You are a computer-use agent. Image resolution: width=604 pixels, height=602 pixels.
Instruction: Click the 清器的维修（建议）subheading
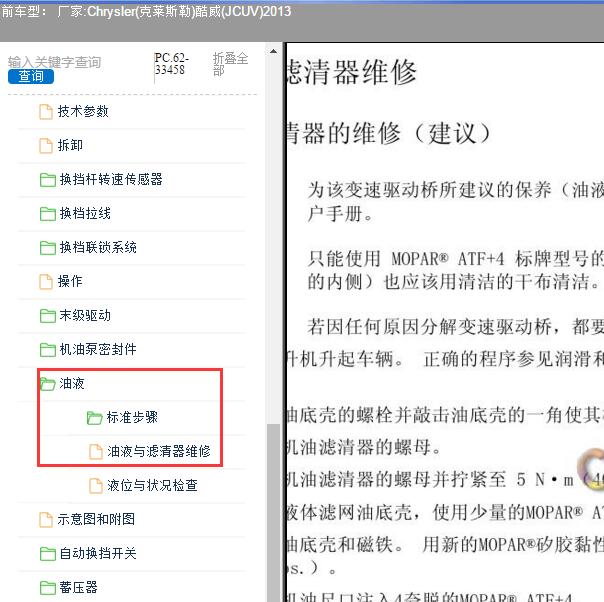point(389,133)
